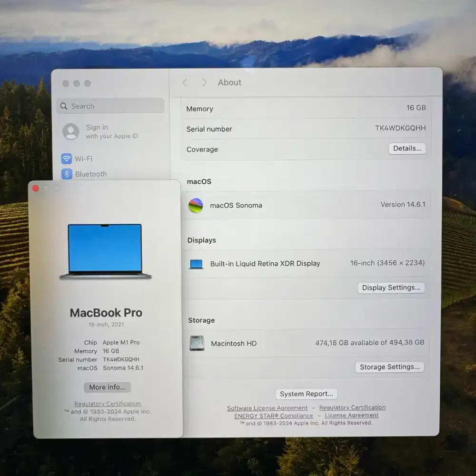This screenshot has height=476, width=476.
Task: Click the macOS Sonoma app icon
Action: point(196,205)
